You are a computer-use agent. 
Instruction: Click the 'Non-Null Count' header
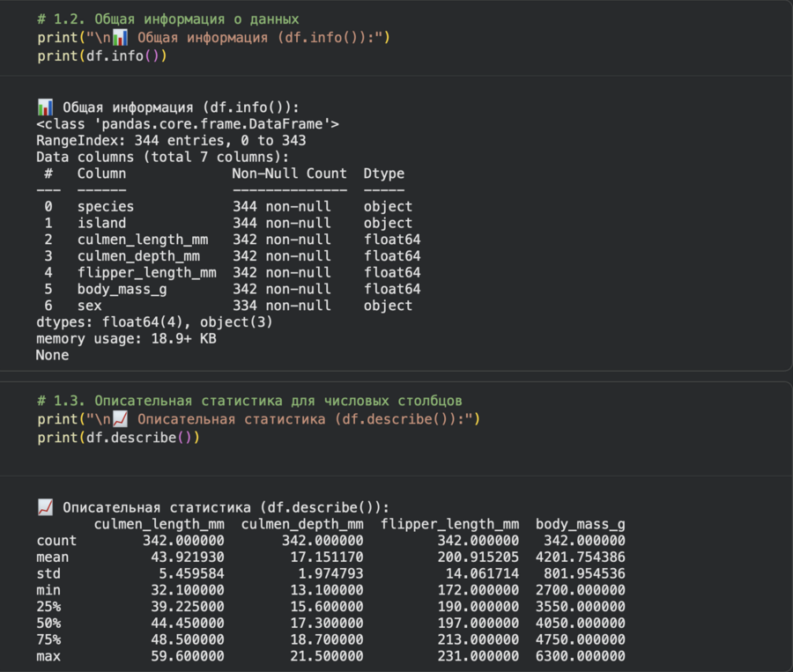[x=290, y=174]
